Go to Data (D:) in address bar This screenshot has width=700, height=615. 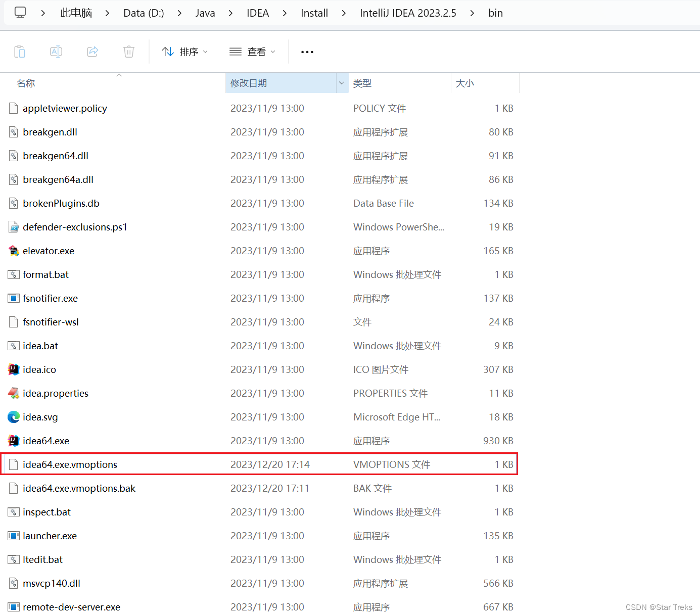pyautogui.click(x=144, y=13)
